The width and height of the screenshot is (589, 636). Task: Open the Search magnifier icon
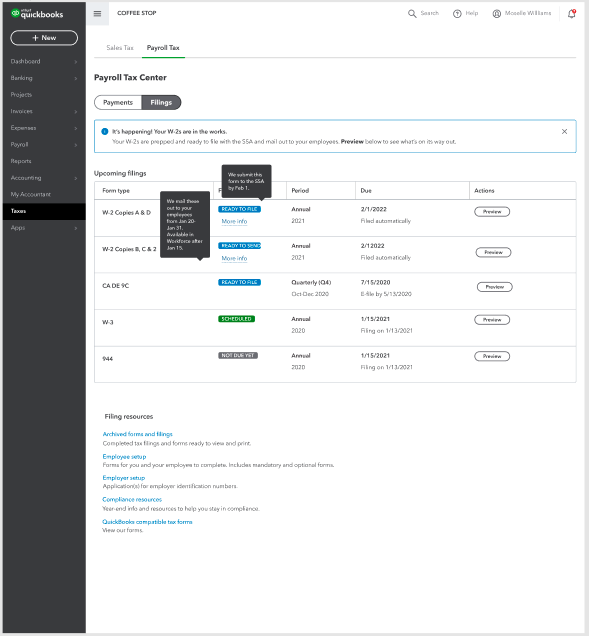point(412,14)
